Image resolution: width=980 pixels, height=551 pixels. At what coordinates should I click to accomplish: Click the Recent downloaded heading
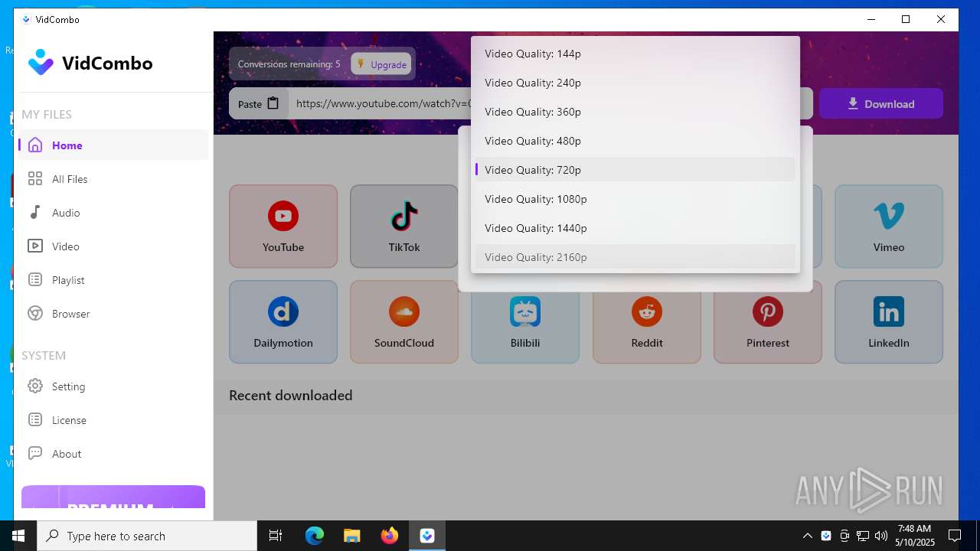[291, 396]
